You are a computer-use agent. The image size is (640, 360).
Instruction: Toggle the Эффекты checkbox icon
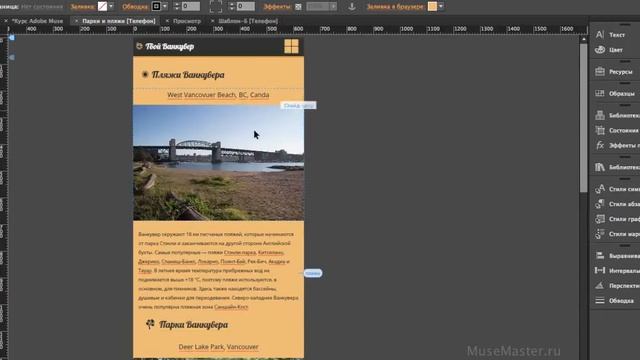pos(298,7)
